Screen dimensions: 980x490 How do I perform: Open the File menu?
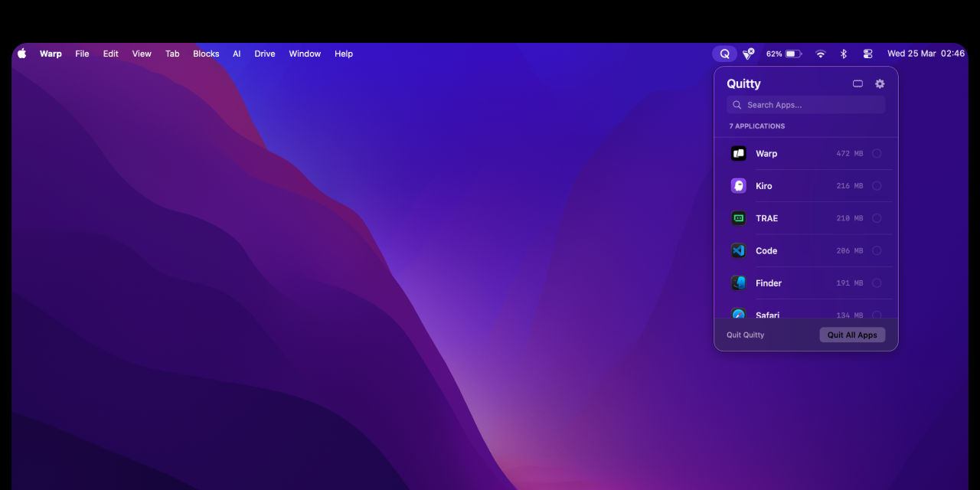82,54
